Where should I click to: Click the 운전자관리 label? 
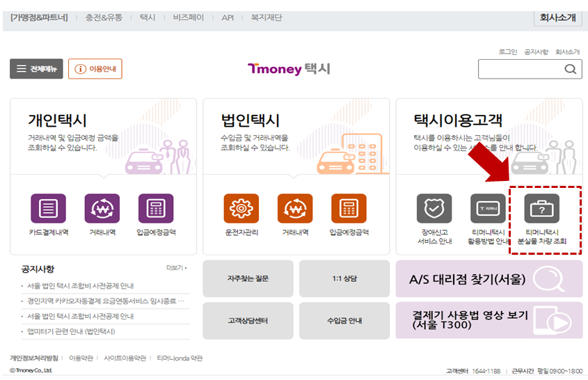tap(241, 232)
